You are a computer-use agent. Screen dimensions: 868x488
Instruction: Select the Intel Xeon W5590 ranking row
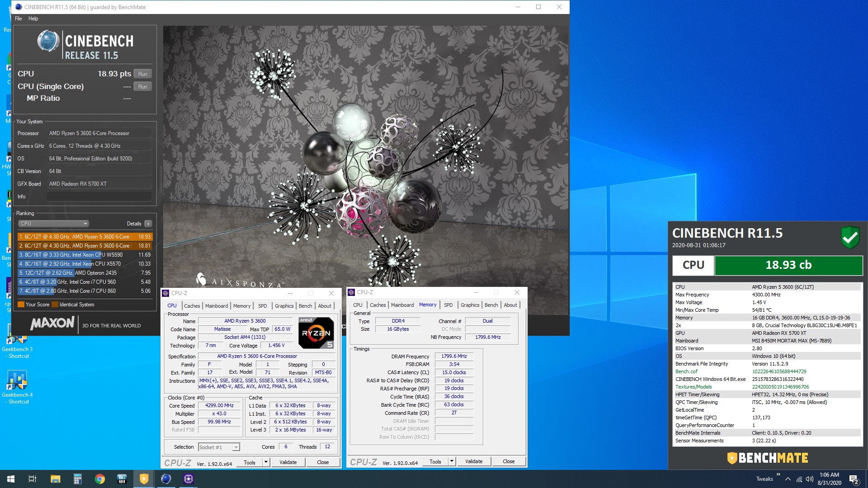tap(85, 255)
